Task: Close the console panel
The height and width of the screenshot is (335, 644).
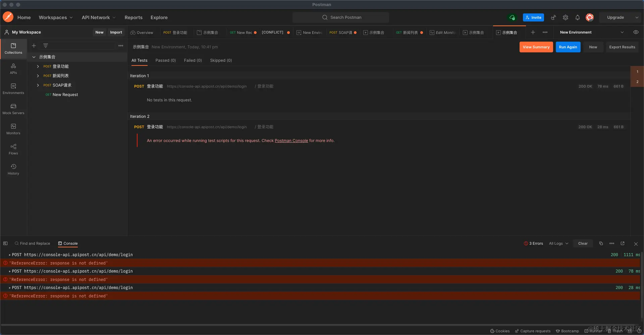Action: point(636,244)
